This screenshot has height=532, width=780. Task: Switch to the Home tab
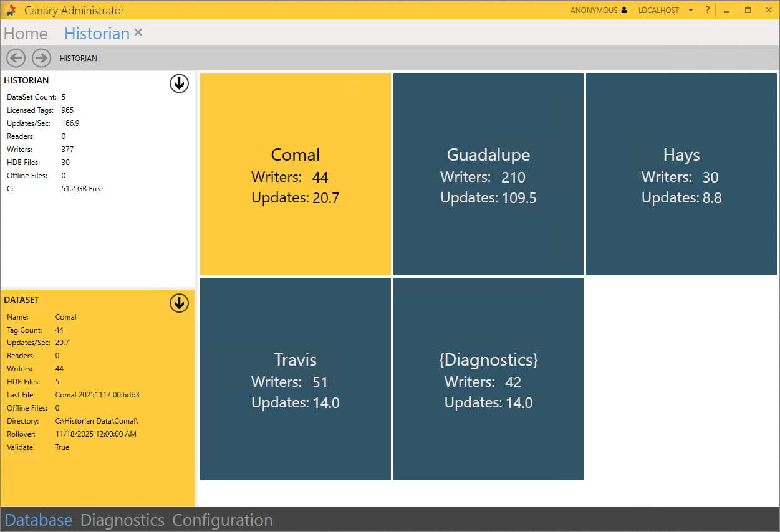click(26, 34)
